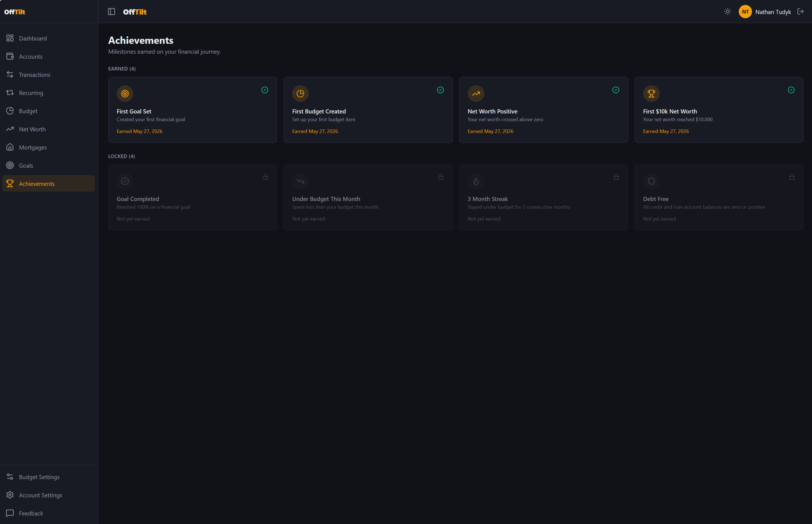Click the Net Worth Positive trend badge
This screenshot has width=812, height=524.
[x=476, y=94]
